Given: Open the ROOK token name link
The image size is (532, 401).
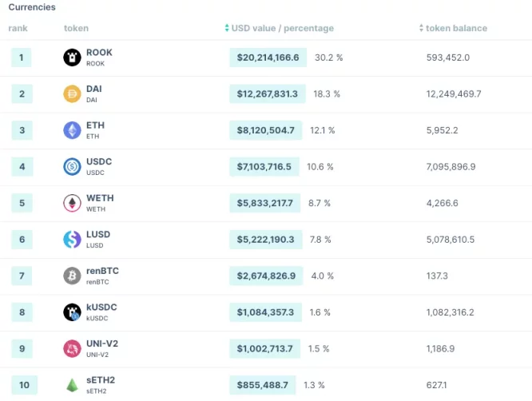Looking at the screenshot, I should click(99, 53).
